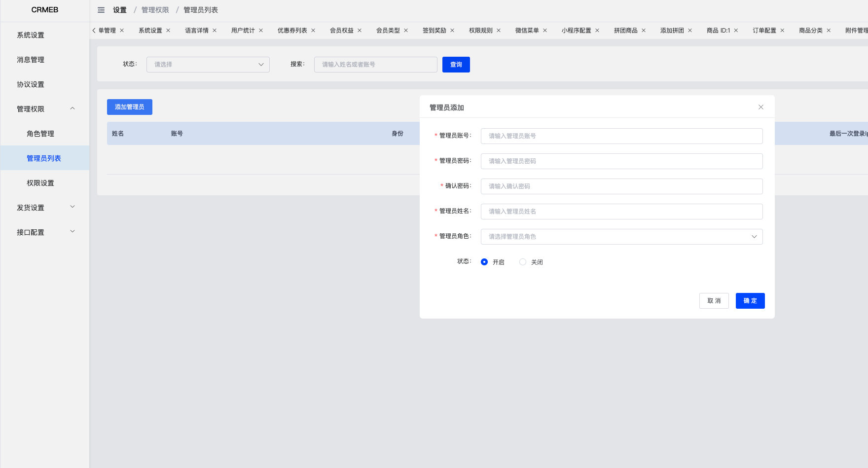Close the 会员类型 tab

pos(406,31)
